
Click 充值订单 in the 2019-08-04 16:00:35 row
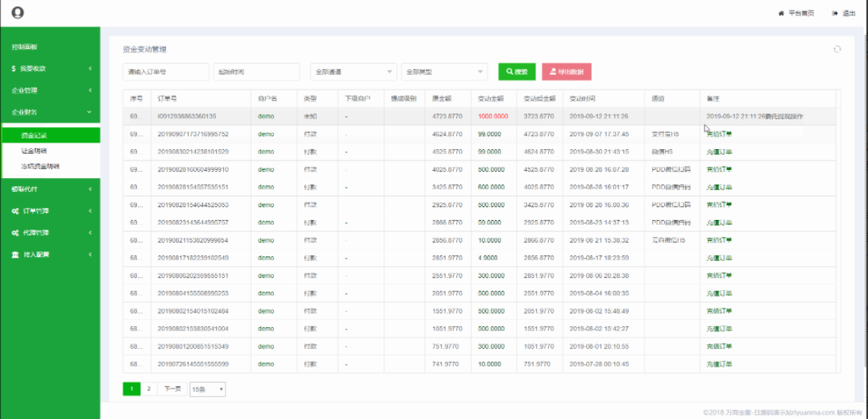coord(719,293)
